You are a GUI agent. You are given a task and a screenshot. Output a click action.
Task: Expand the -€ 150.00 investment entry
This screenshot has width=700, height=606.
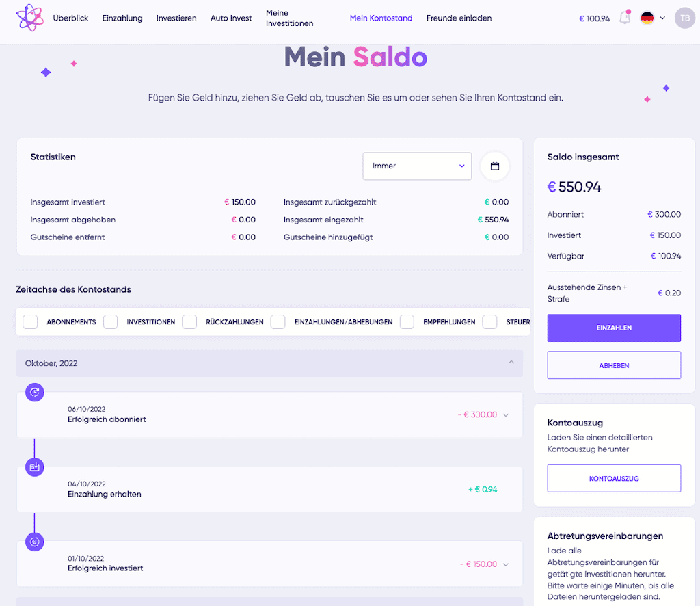pos(506,564)
